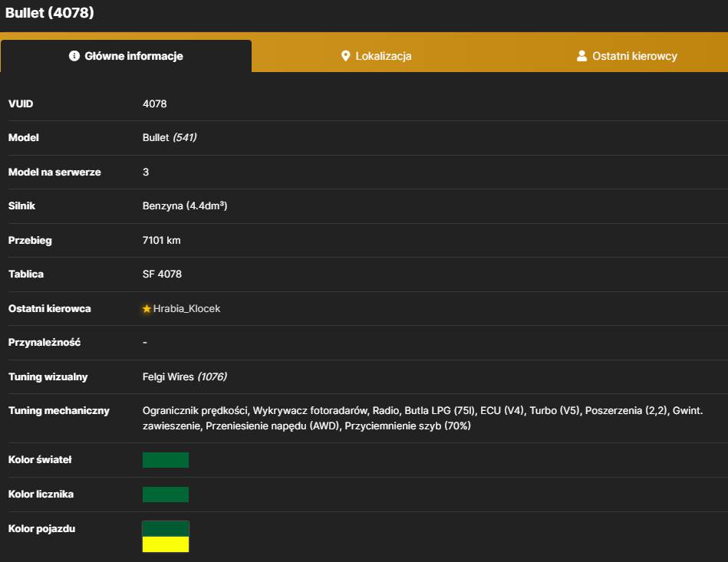This screenshot has height=562, width=728.
Task: Click the map pin icon beside Lokalizacja
Action: point(345,56)
